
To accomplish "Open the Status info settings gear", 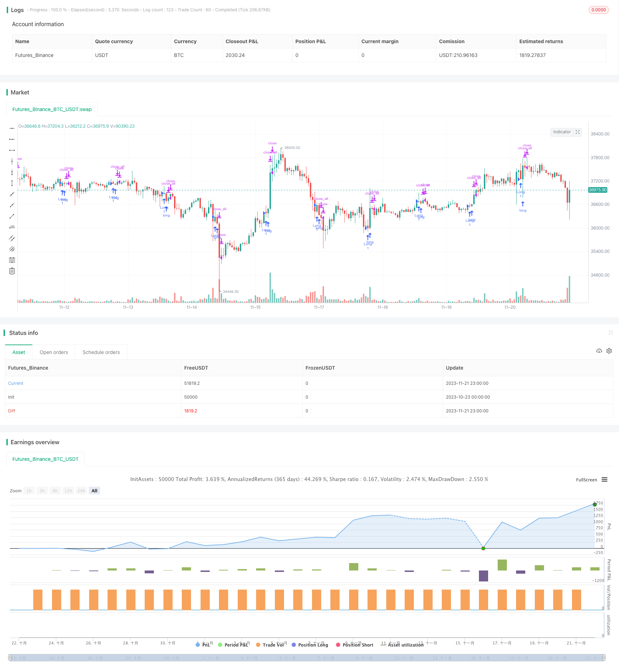I will coord(609,351).
